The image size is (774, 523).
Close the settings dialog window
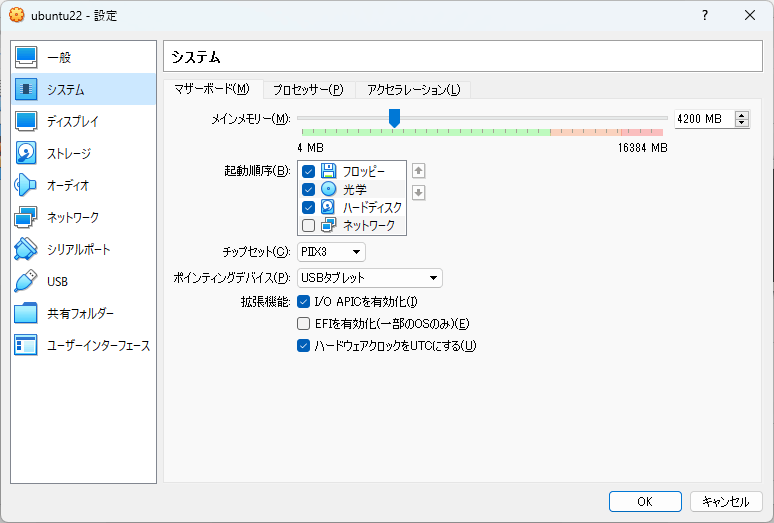tap(750, 15)
